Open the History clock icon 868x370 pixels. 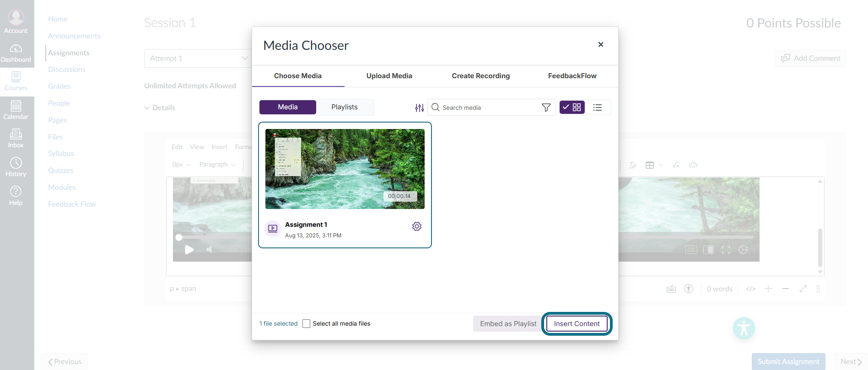tap(16, 163)
